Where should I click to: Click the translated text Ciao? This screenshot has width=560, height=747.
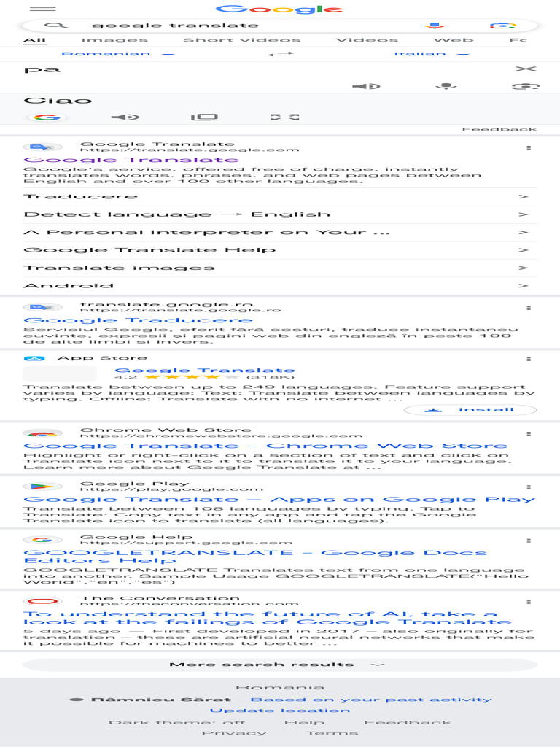(58, 101)
